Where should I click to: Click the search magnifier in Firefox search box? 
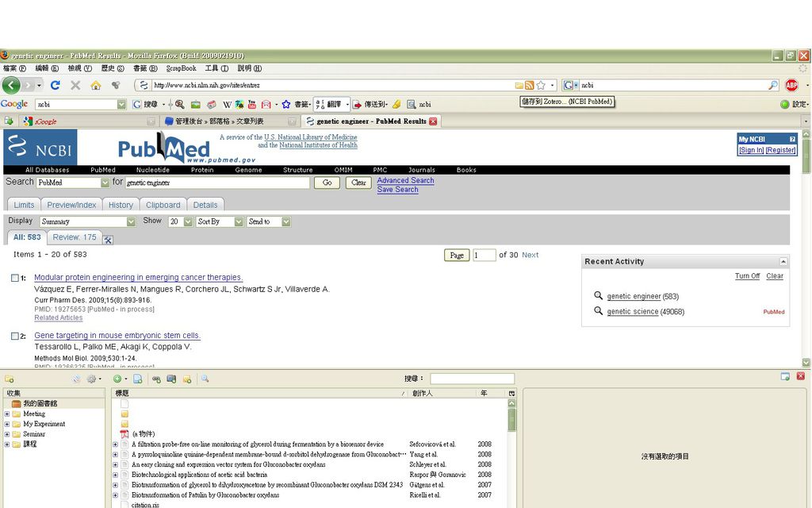tap(772, 85)
